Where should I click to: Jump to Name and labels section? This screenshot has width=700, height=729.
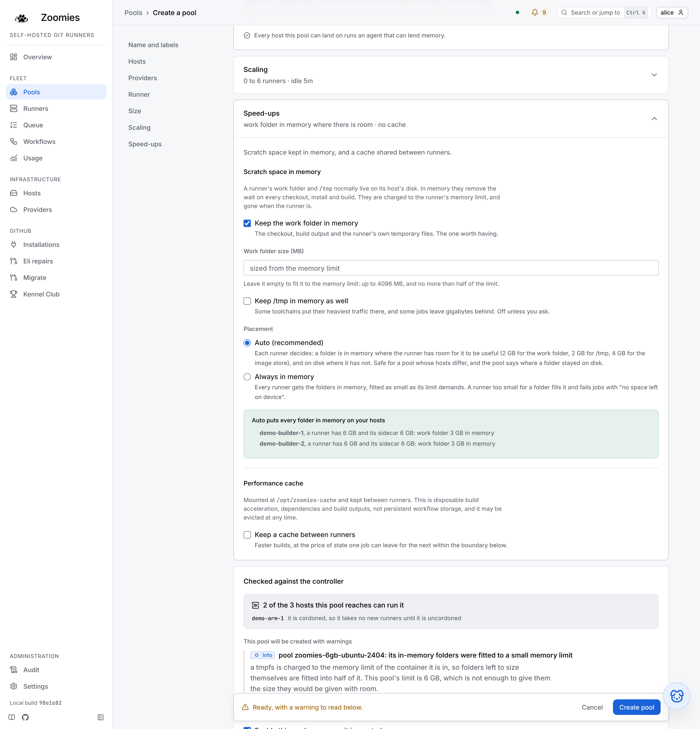tap(153, 45)
